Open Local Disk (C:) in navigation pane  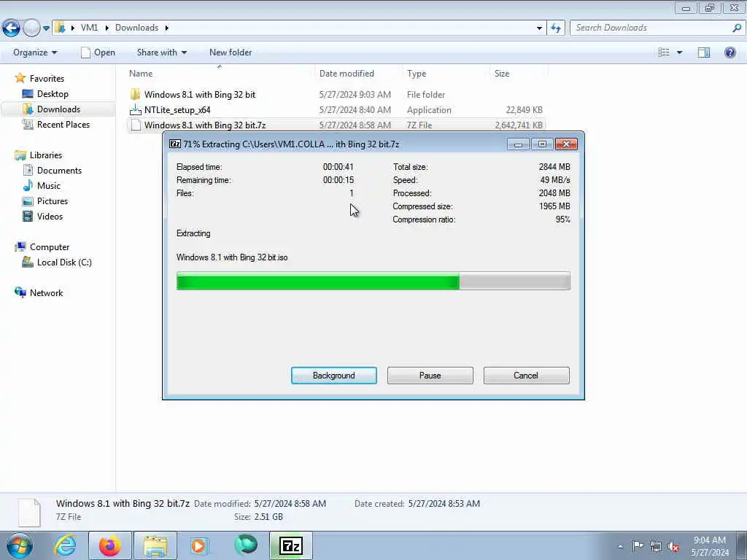coord(64,262)
